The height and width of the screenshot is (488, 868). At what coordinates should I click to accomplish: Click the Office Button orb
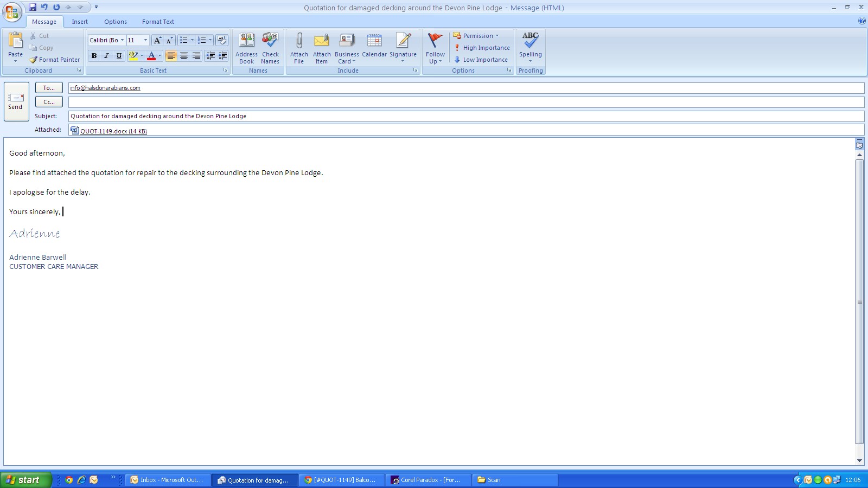pyautogui.click(x=12, y=11)
